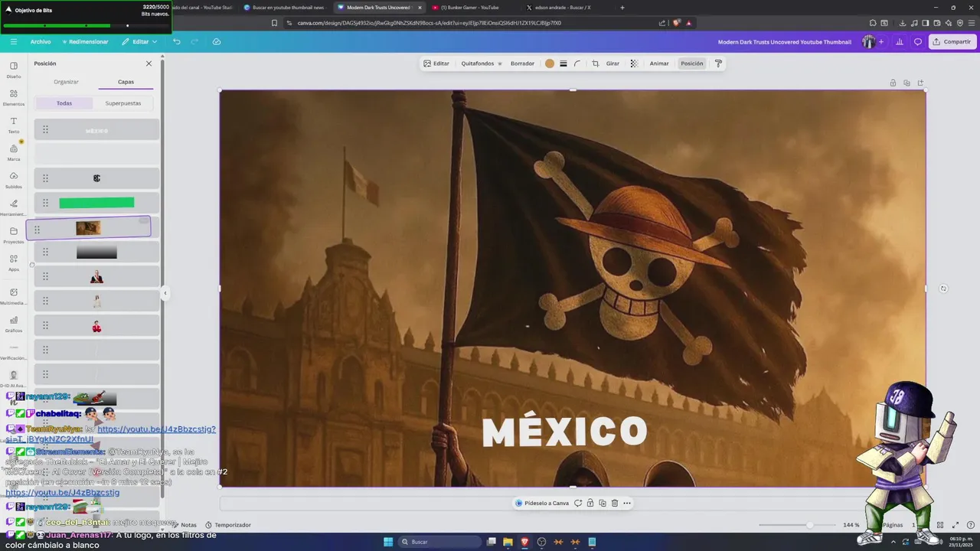Click the cloud save status icon
The height and width of the screenshot is (551, 980).
coord(217,41)
